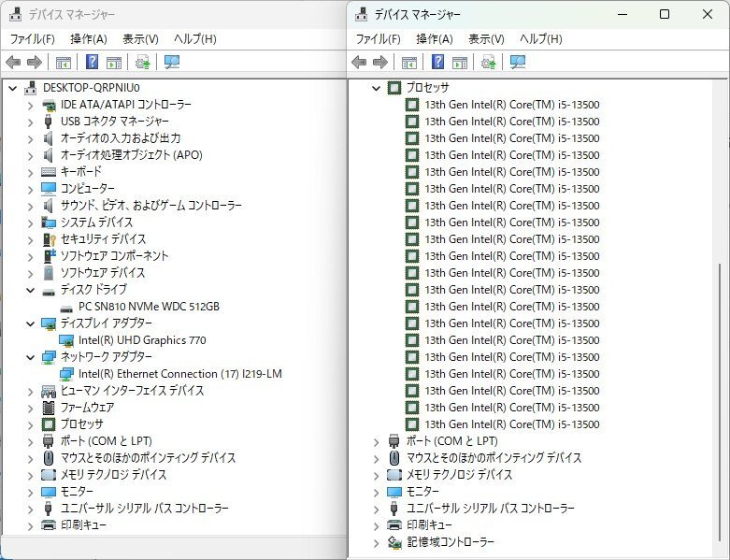
Task: Click the キーボード keyboard icon
Action: [49, 172]
